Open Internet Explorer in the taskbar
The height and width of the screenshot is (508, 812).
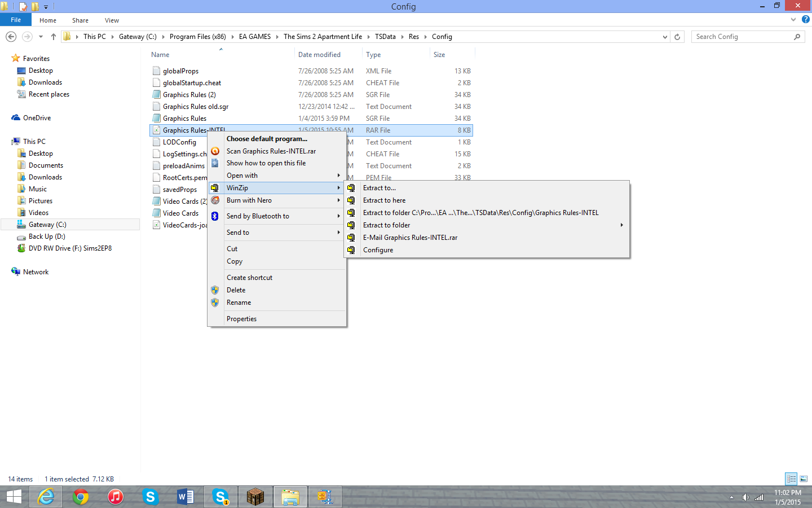point(46,497)
